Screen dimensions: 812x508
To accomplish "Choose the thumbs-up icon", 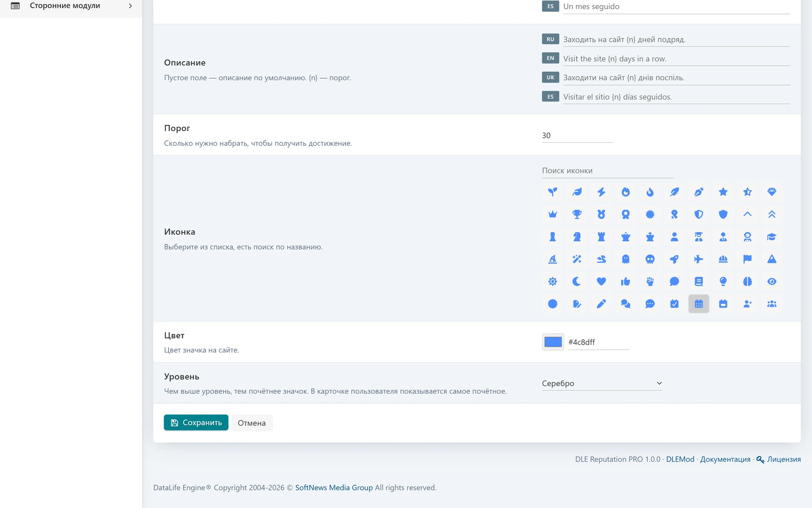I will (x=626, y=281).
